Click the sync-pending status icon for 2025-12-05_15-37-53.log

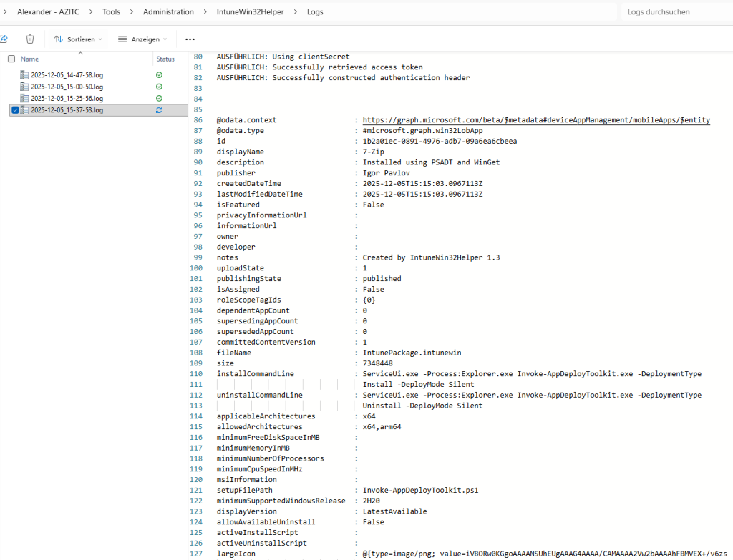(159, 110)
